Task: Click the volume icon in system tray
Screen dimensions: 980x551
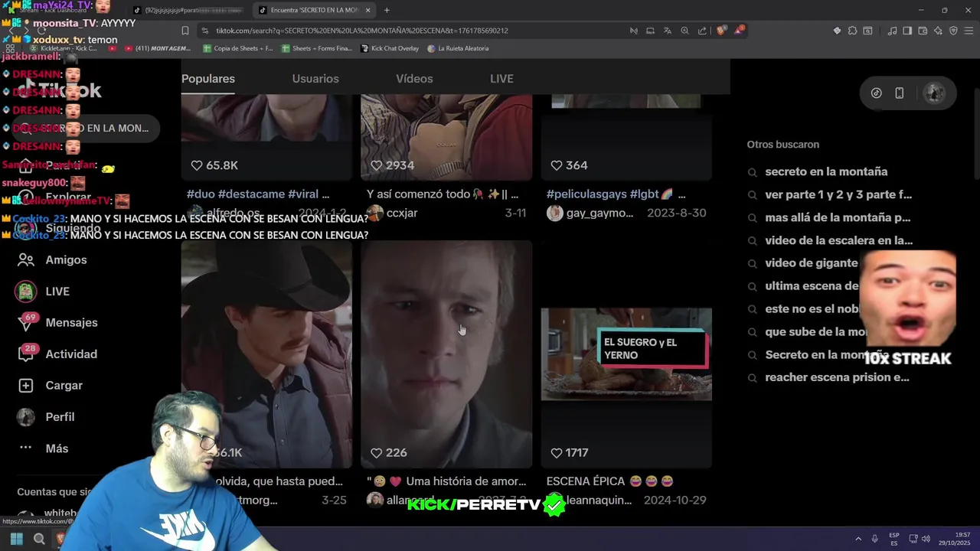Action: 926,539
